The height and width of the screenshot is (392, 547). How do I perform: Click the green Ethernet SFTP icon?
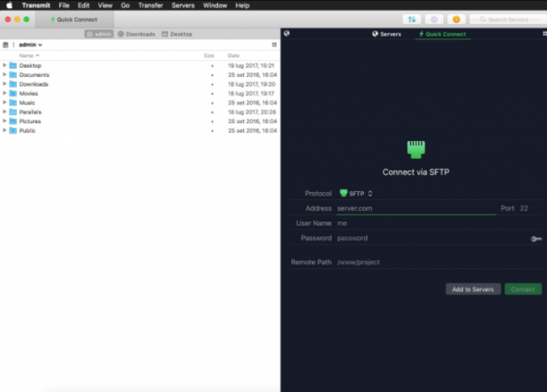coord(416,150)
